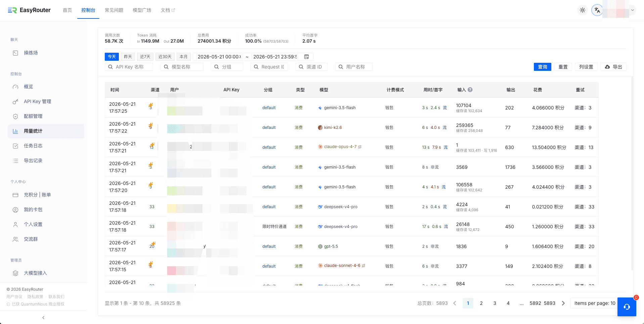Go to the next page arrow
644x324 pixels.
click(563, 303)
